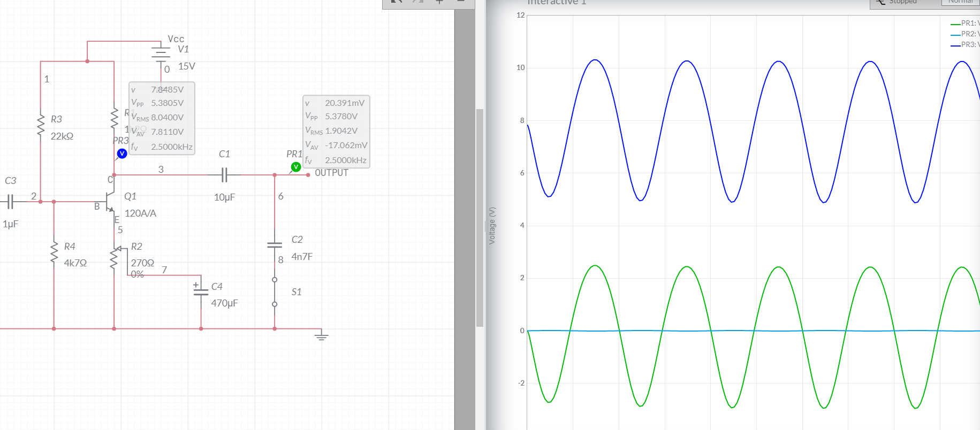Click the 10µF value of C1
Screen dimensions: 980x430
click(225, 197)
